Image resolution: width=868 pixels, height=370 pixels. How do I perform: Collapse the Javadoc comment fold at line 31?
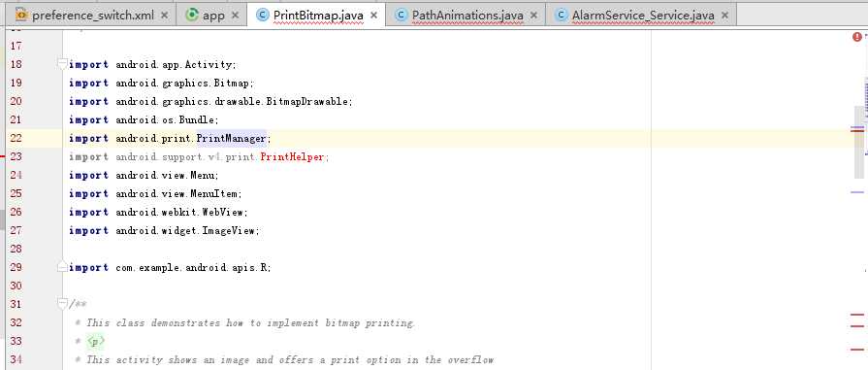(62, 304)
